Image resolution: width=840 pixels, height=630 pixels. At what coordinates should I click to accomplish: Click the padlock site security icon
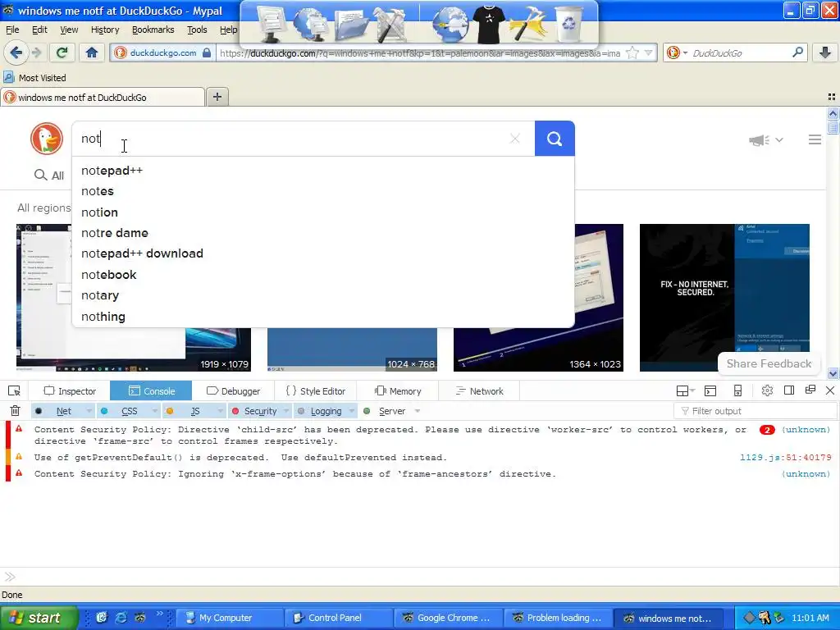[x=207, y=52]
